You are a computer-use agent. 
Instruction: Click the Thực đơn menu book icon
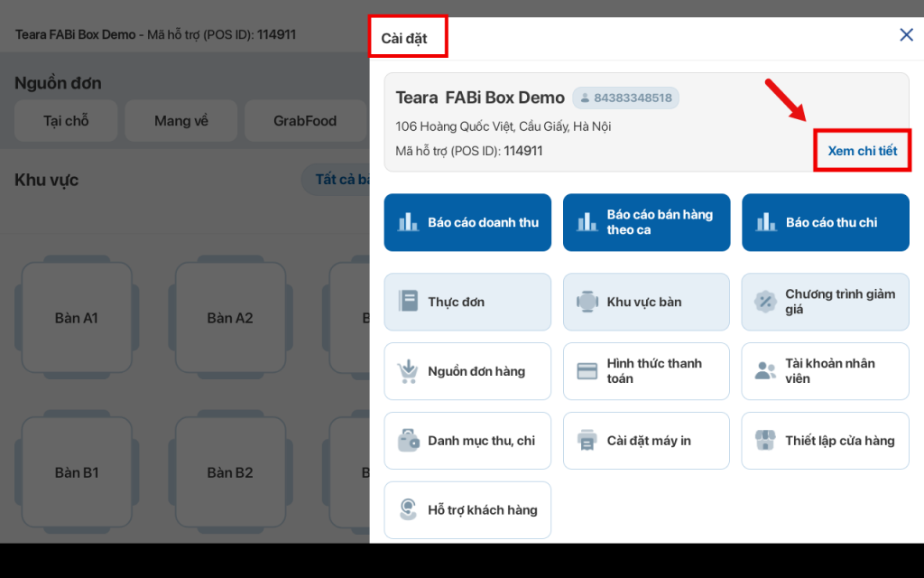click(x=408, y=302)
